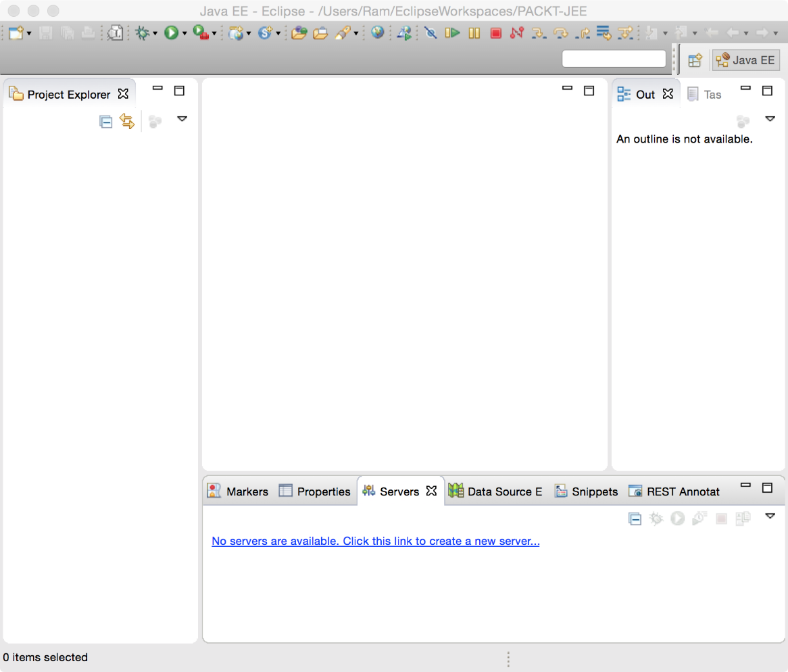788x672 pixels.
Task: Collapse All in Servers view
Action: pyautogui.click(x=635, y=519)
